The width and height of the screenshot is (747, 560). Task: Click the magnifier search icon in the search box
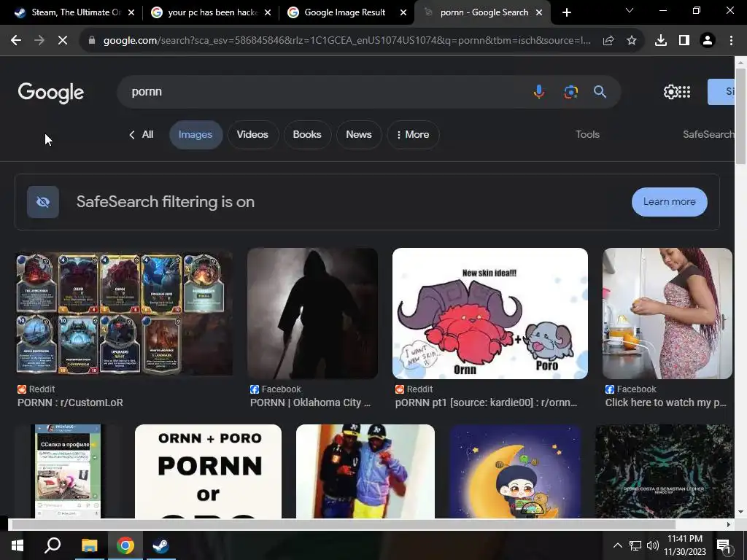(600, 91)
